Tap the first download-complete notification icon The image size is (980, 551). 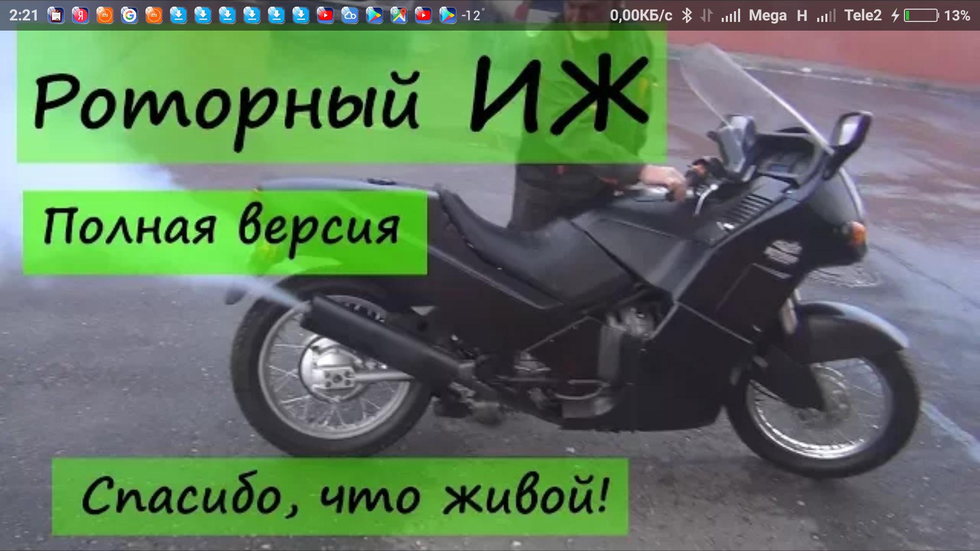coord(179,16)
